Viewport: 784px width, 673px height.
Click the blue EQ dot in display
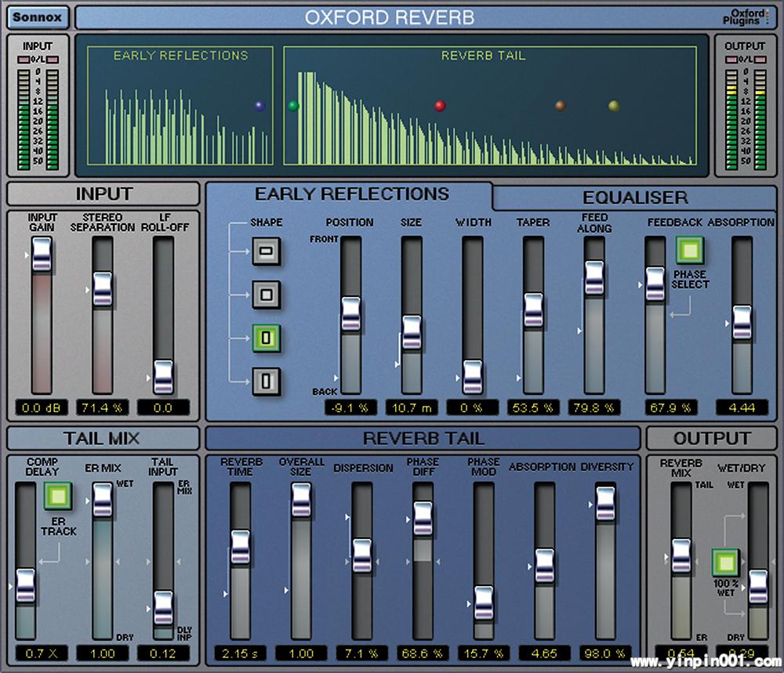pyautogui.click(x=260, y=106)
